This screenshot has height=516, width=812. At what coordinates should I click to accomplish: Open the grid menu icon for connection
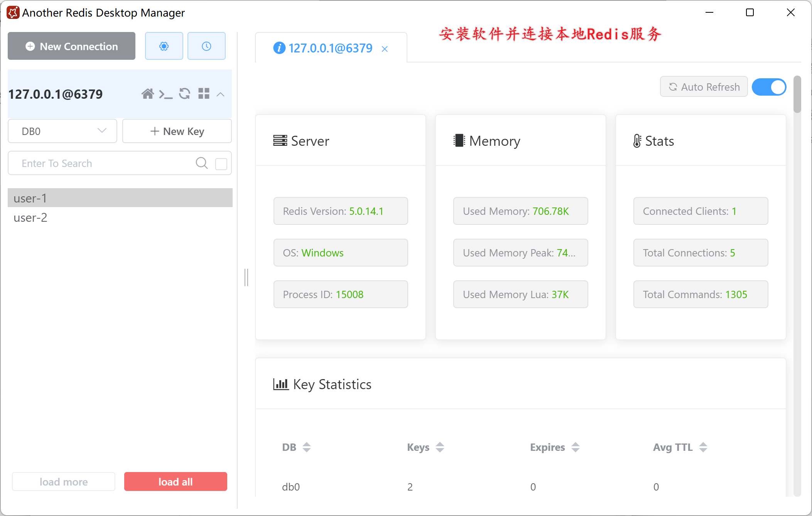point(204,94)
